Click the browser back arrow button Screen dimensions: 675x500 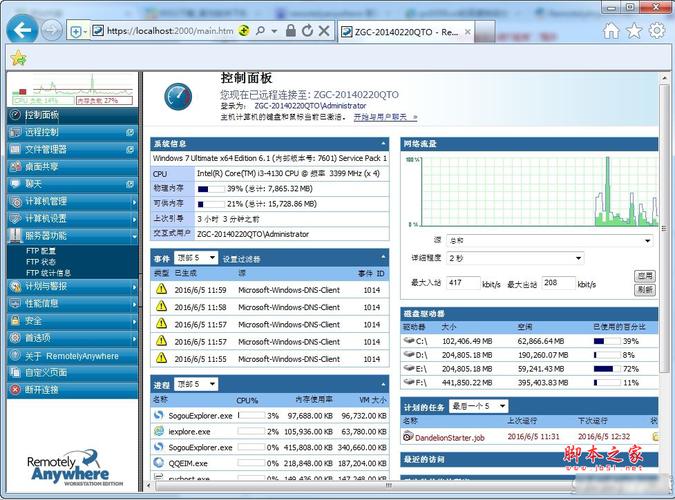coord(22,30)
